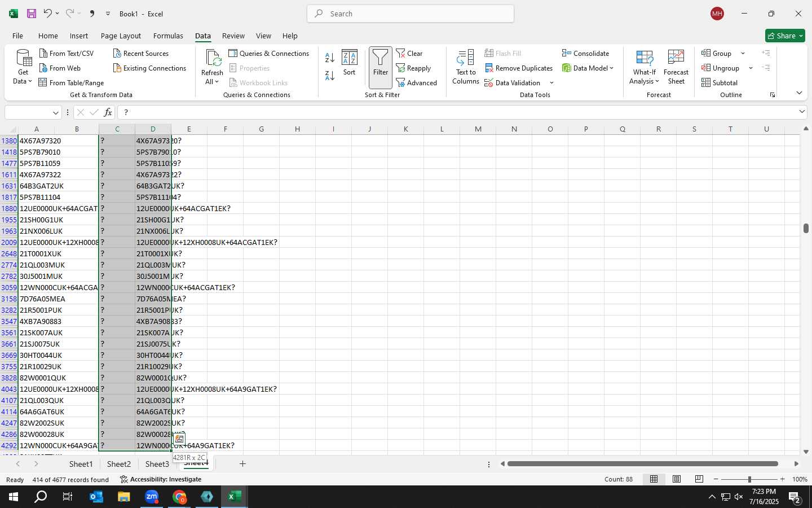Switch to the Formulas ribbon tab
The width and height of the screenshot is (812, 508).
[x=168, y=36]
